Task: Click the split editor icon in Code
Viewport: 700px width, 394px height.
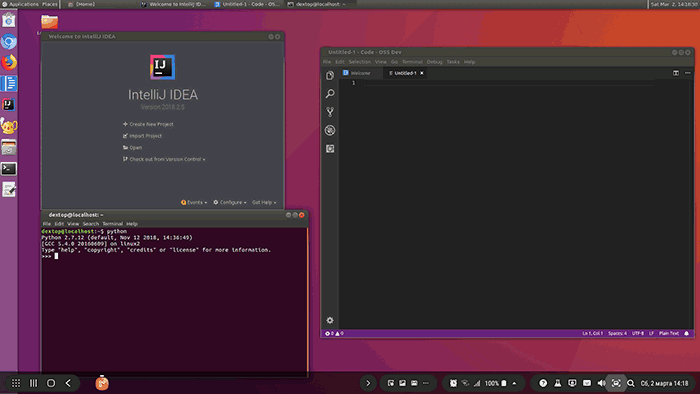Action: tap(676, 73)
